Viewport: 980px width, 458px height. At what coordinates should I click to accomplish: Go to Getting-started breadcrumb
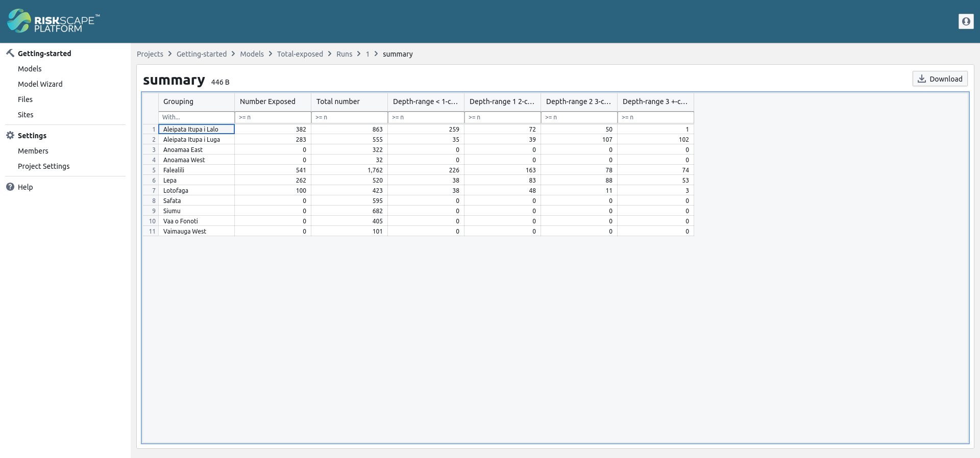coord(202,54)
